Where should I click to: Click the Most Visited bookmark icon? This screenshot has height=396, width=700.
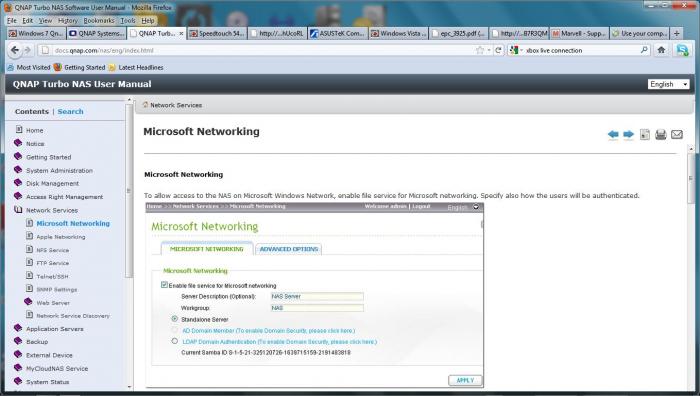click(11, 67)
